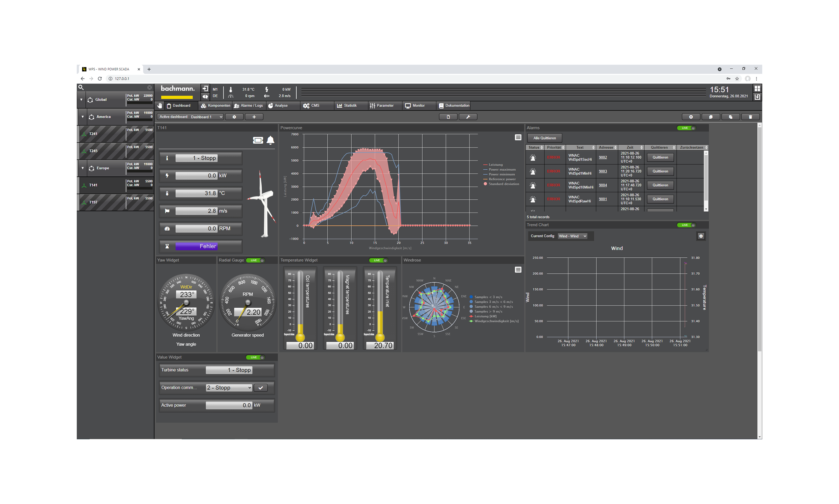Open the Active dashboard dropdown
839x504 pixels.
click(x=206, y=117)
